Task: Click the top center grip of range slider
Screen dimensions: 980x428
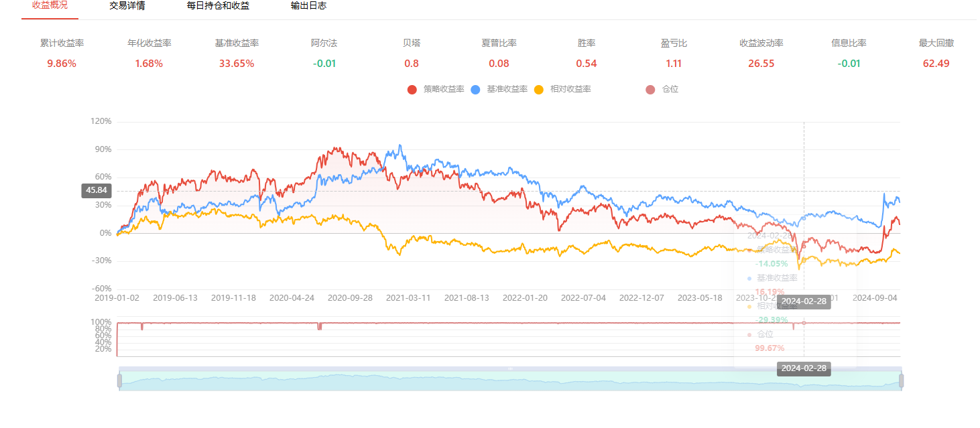Action: point(510,368)
